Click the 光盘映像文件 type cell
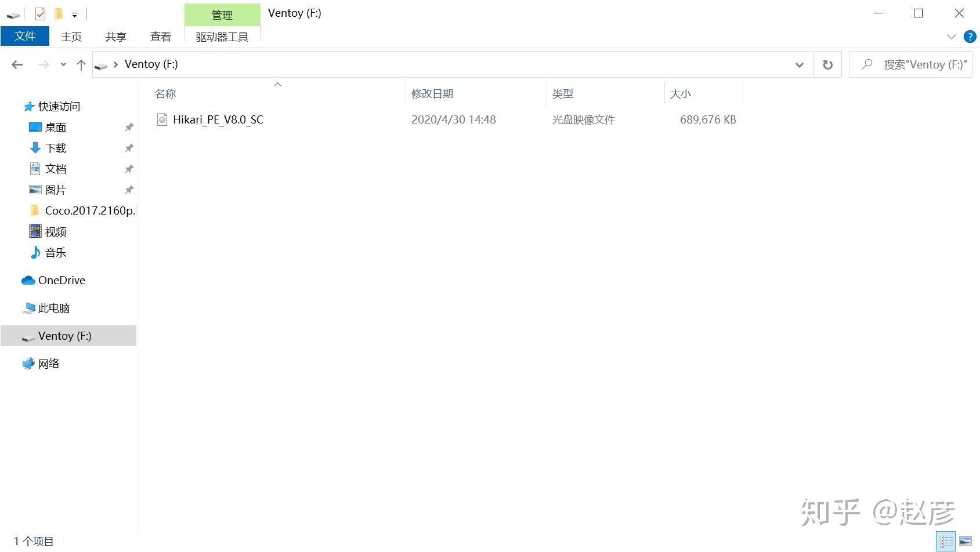This screenshot has width=980, height=552. (x=584, y=119)
